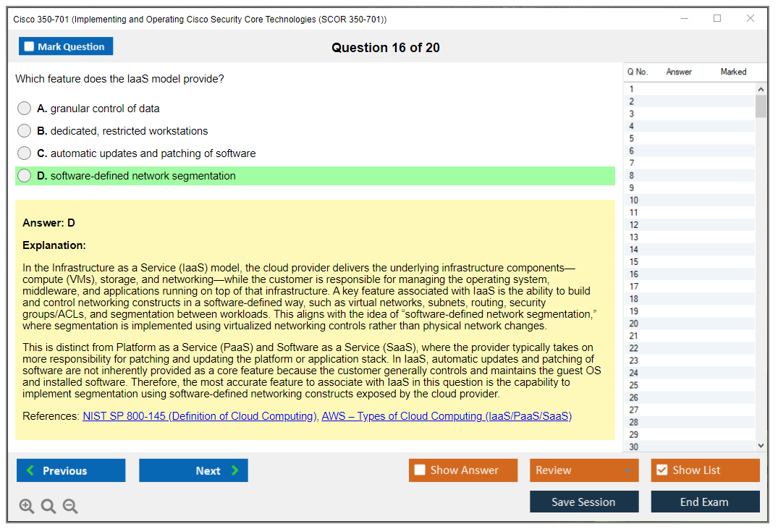Advance to the next question
Viewport: 778px width, 532px height.
click(x=193, y=470)
